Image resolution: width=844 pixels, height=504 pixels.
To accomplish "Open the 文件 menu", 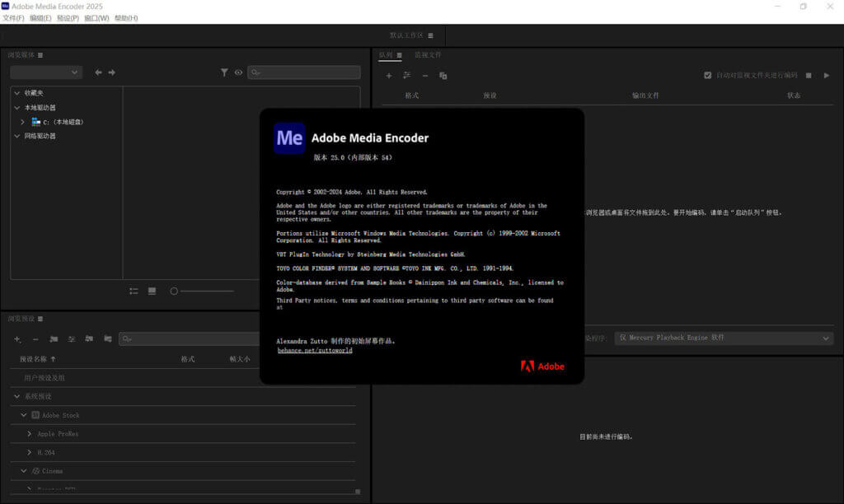I will coord(12,18).
